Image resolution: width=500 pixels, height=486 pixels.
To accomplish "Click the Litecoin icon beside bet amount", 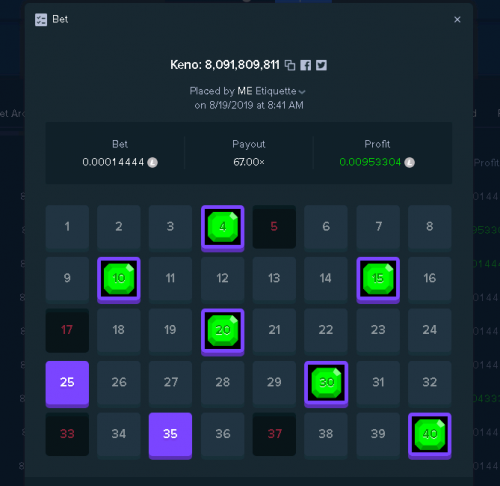I will pos(153,163).
